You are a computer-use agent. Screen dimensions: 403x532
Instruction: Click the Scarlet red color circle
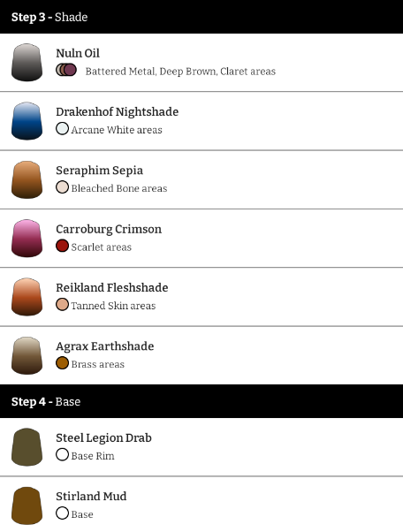[62, 246]
